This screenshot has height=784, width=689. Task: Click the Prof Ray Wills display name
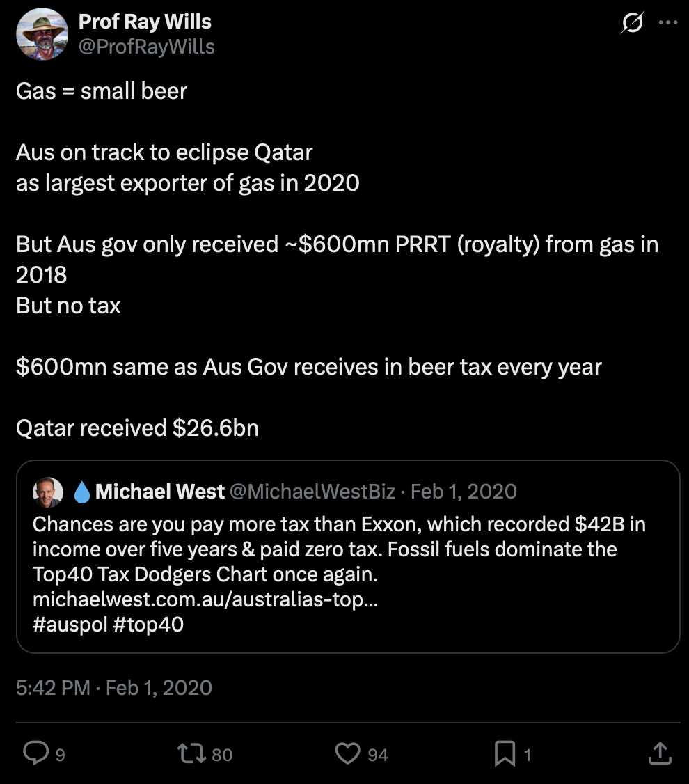145,22
